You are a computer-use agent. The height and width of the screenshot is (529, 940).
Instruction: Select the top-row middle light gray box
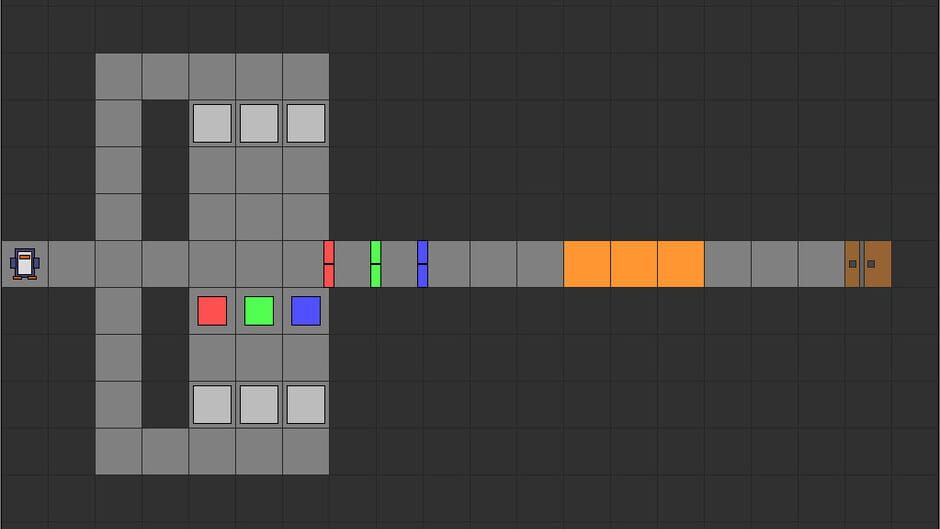[259, 123]
